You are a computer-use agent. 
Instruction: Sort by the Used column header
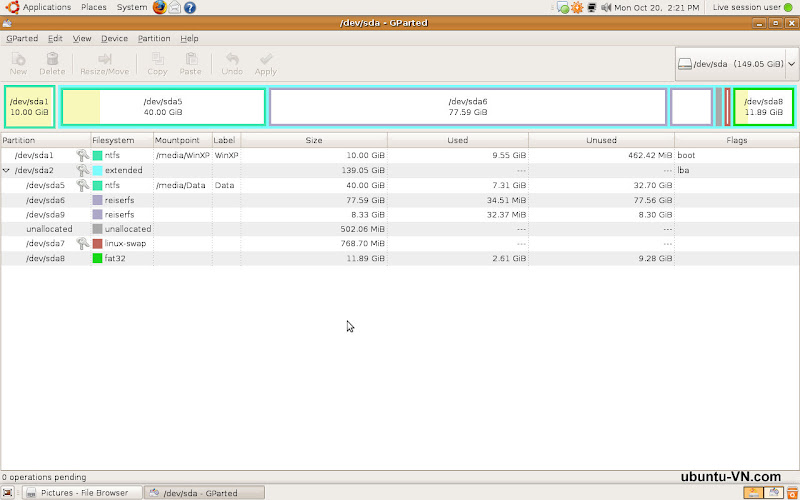coord(458,140)
